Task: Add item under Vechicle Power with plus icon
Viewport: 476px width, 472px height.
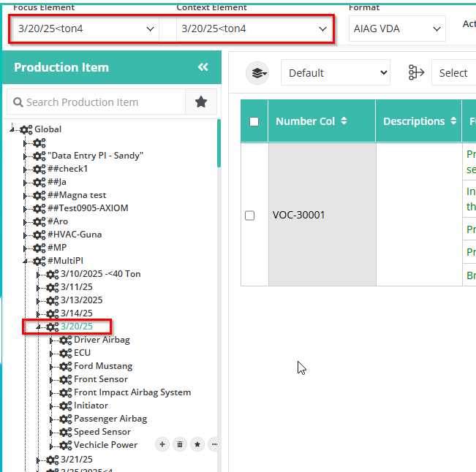Action: [162, 444]
